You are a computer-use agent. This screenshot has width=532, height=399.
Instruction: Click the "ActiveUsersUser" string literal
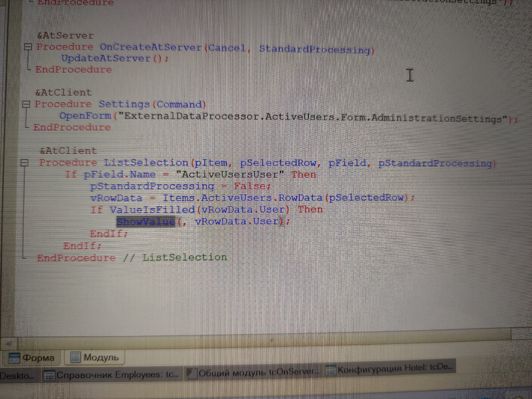click(231, 174)
